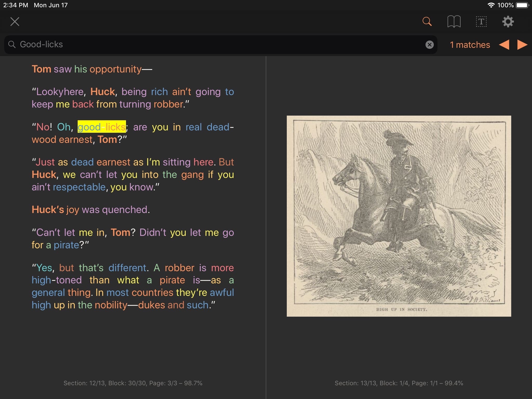
Task: Tap the paragraph 'Huck's joy was quenched.'
Action: pyautogui.click(x=91, y=210)
